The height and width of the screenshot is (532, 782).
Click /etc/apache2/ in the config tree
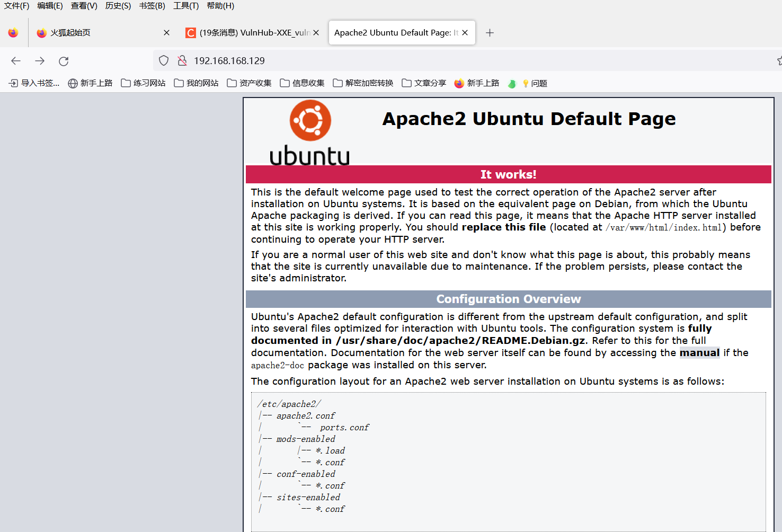pos(289,404)
